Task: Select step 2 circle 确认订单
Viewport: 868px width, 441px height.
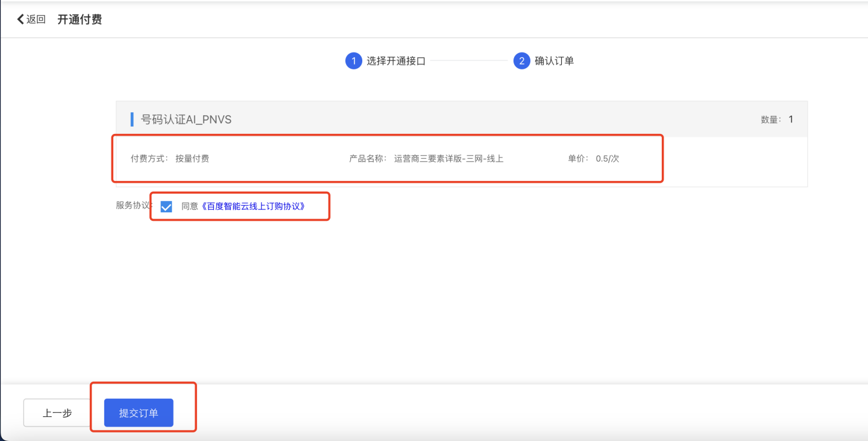Action: (521, 61)
